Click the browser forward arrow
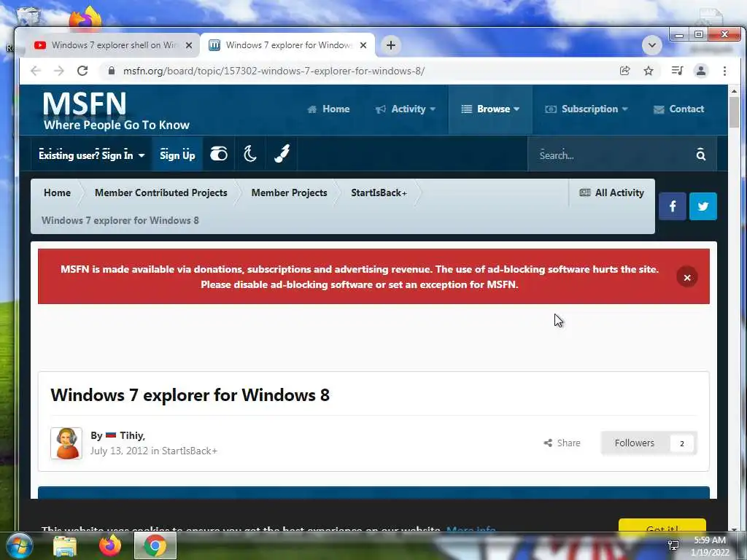 pyautogui.click(x=58, y=71)
